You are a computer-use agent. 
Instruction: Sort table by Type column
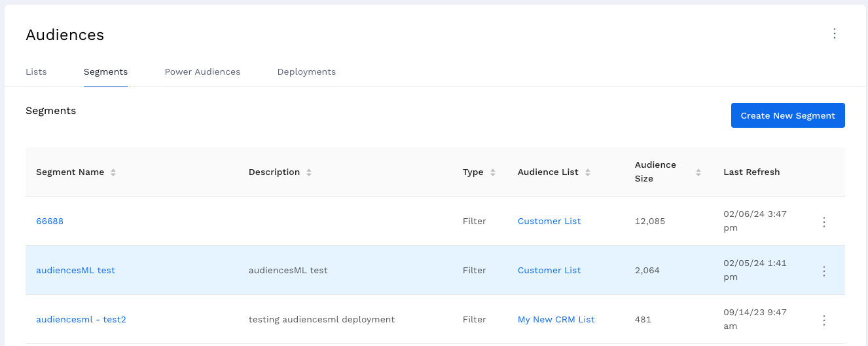pos(492,172)
